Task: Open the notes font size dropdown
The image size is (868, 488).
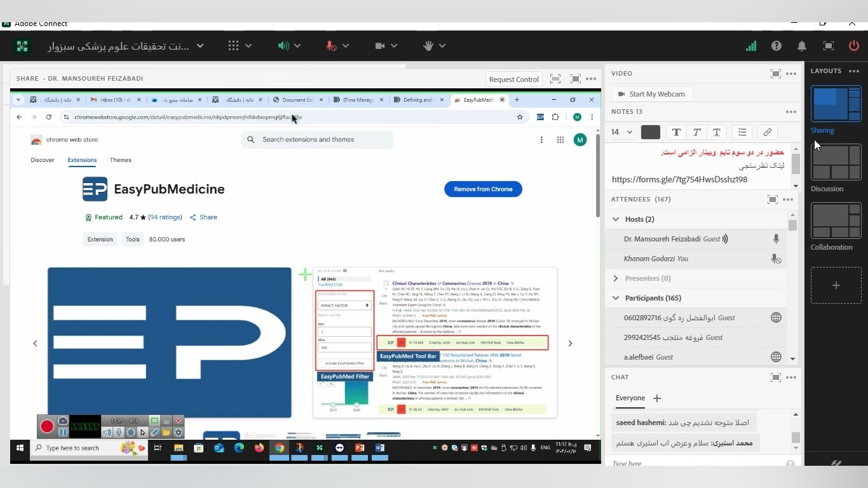Action: [x=622, y=132]
